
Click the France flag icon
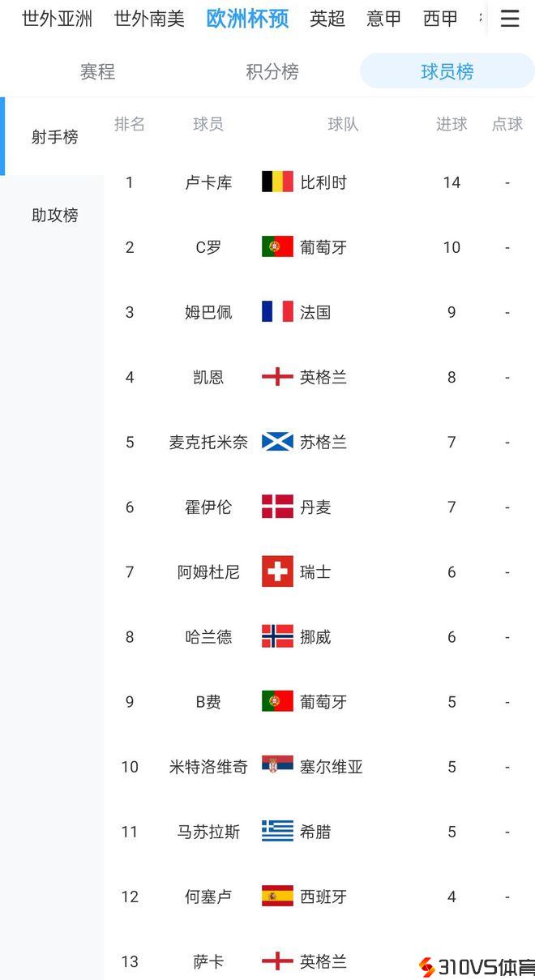[x=277, y=312]
